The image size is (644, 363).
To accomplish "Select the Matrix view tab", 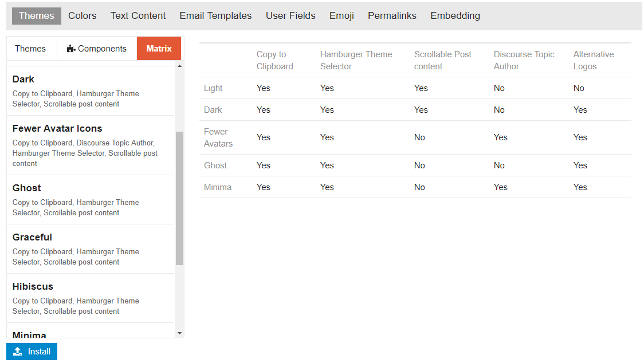I will [159, 49].
